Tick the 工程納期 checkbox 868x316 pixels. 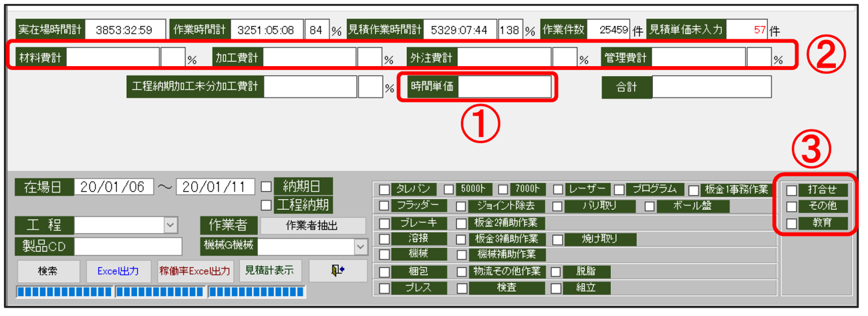266,204
